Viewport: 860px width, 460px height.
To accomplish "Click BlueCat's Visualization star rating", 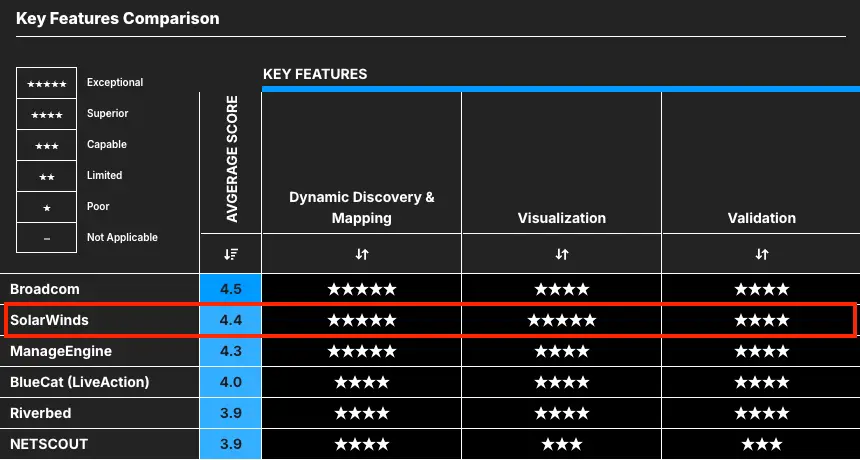I will tap(562, 382).
